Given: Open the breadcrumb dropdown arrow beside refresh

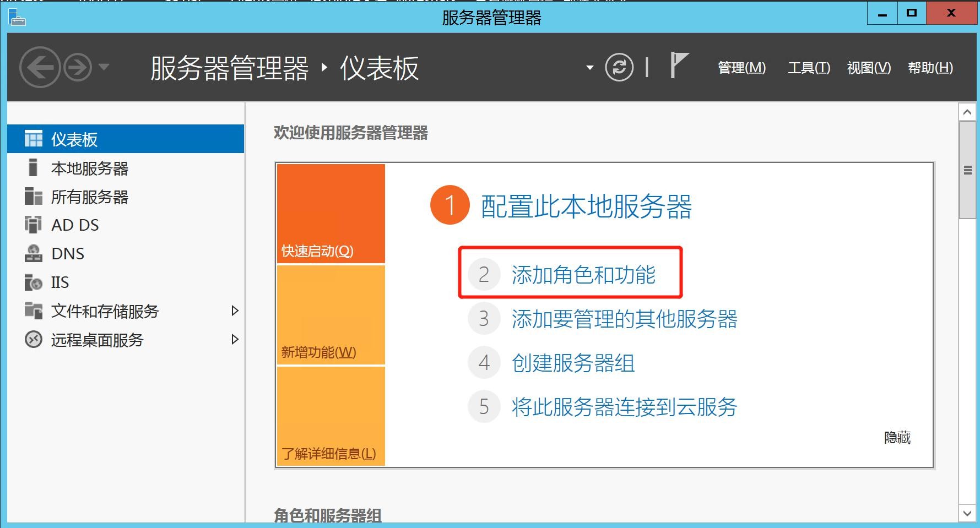Looking at the screenshot, I should pyautogui.click(x=590, y=68).
